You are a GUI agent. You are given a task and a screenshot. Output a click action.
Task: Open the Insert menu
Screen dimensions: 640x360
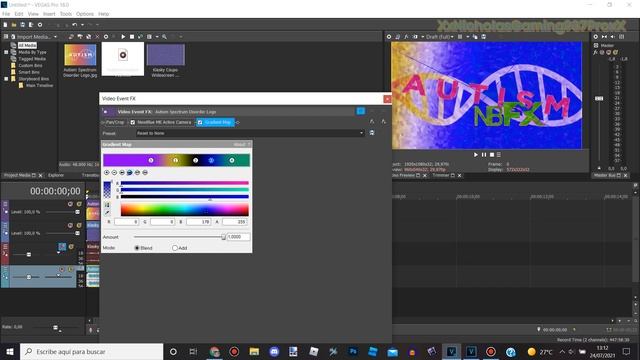pyautogui.click(x=49, y=14)
